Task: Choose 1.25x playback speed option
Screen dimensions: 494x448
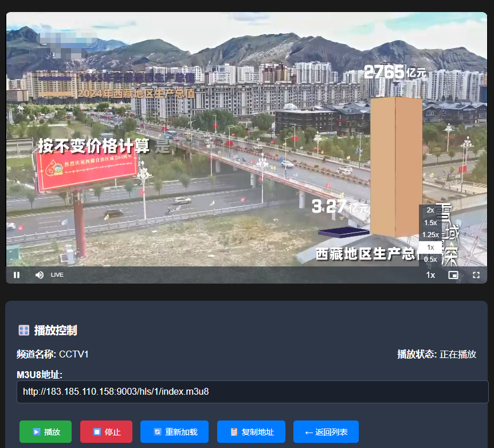Action: coord(430,235)
